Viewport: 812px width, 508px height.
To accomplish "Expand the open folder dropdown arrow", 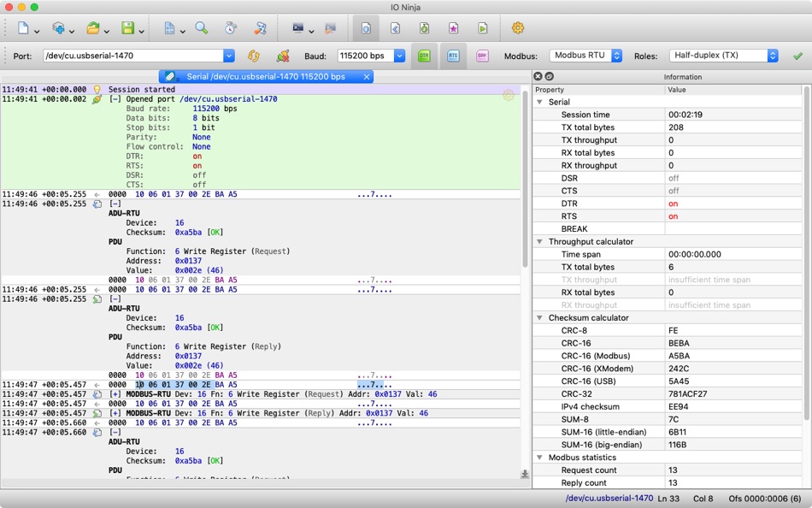I will 106,31.
